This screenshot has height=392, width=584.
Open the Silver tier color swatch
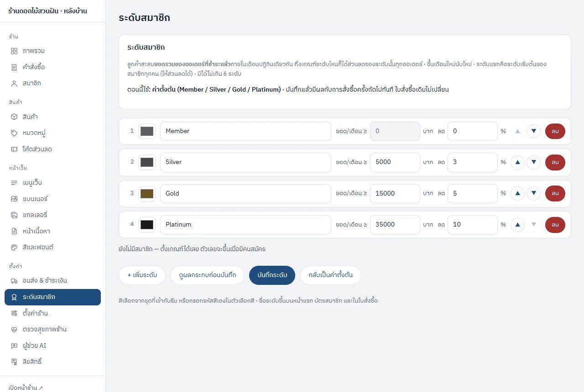pyautogui.click(x=147, y=162)
